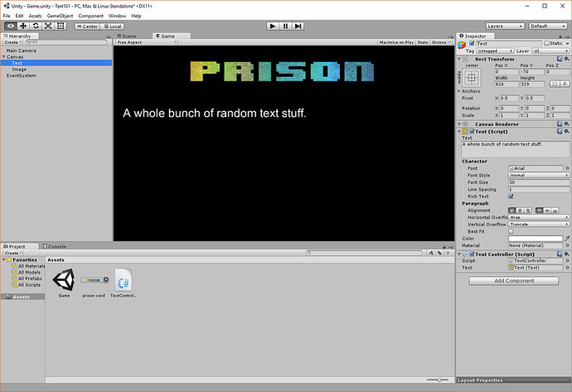
Task: Open the Component menu
Action: [91, 16]
